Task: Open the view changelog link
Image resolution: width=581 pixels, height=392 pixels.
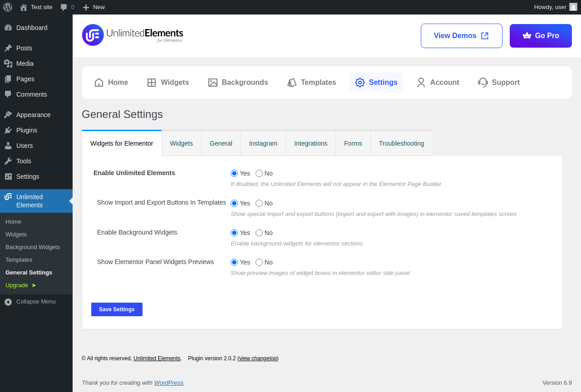Action: point(258,358)
